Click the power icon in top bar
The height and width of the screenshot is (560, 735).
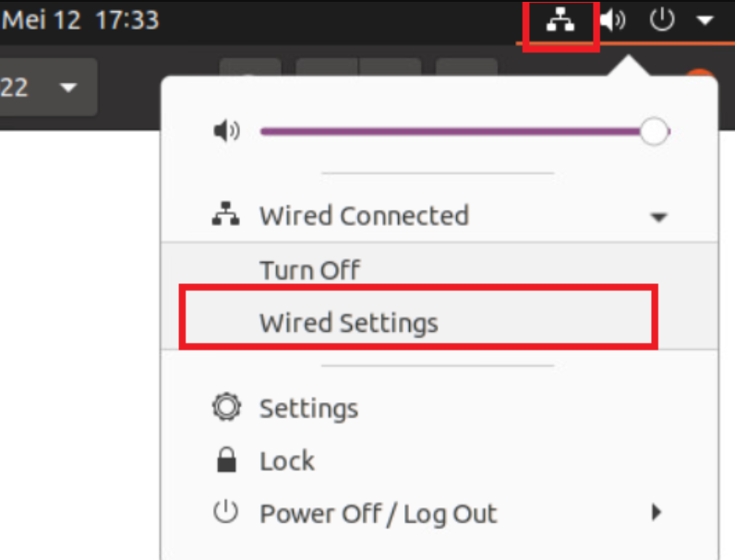[662, 20]
